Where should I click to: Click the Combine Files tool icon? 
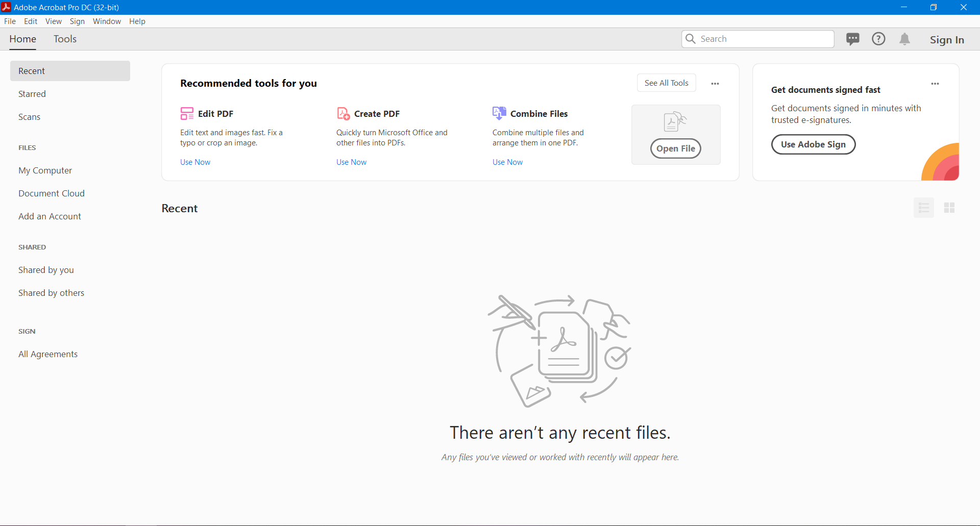[499, 113]
